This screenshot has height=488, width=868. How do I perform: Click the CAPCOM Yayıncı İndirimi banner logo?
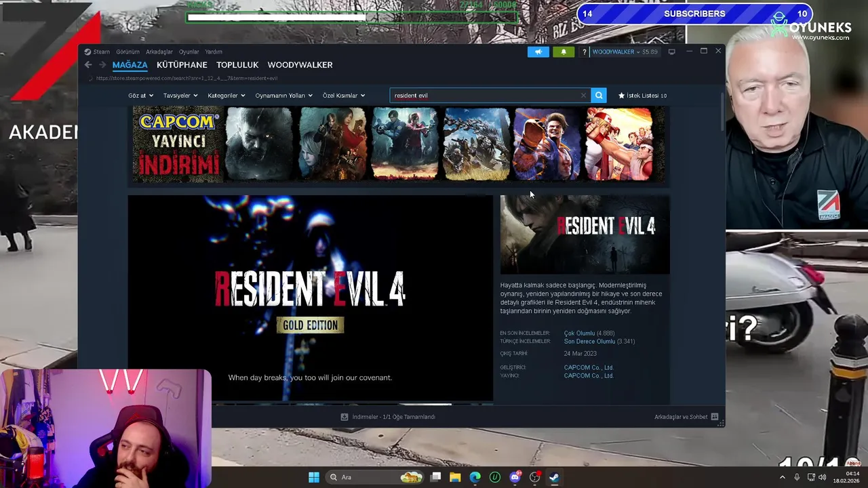(x=178, y=144)
